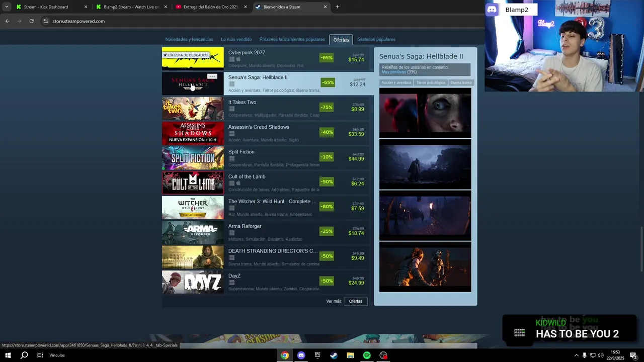Click the EN LISTA DE DESEADOS badge

click(x=185, y=55)
